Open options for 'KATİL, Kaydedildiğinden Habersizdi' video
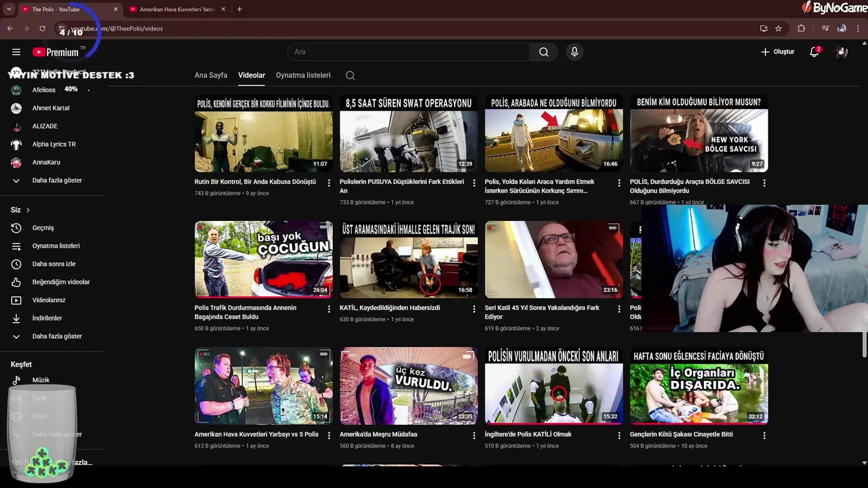Image resolution: width=868 pixels, height=488 pixels. pos(474,309)
